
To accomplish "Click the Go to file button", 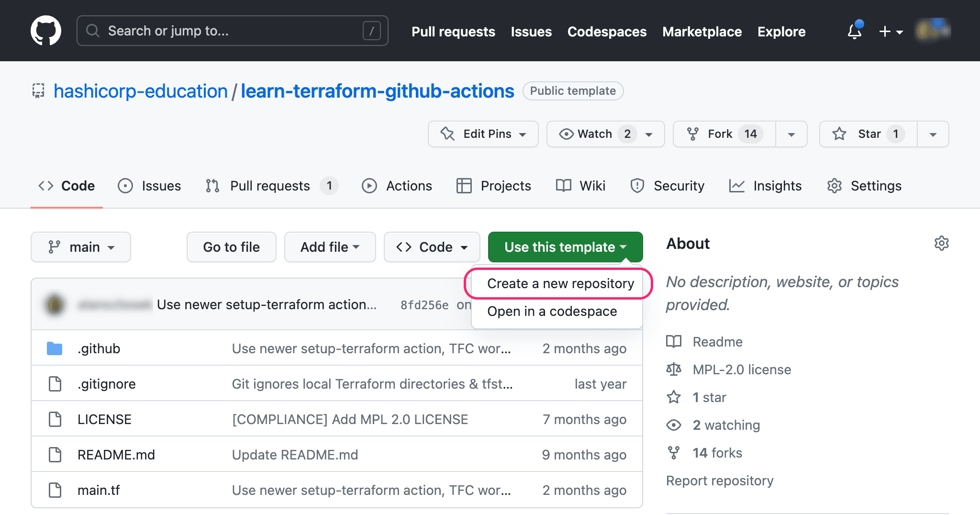I will pyautogui.click(x=232, y=247).
